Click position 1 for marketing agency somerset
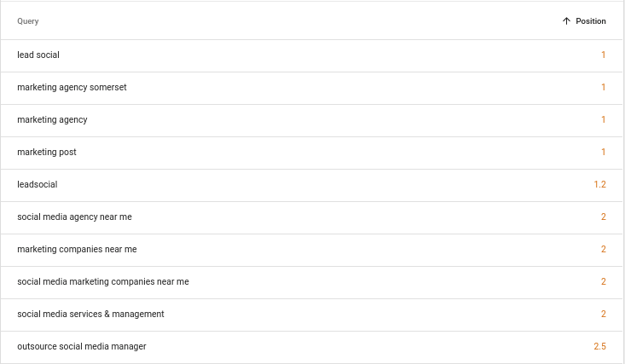 [x=604, y=87]
